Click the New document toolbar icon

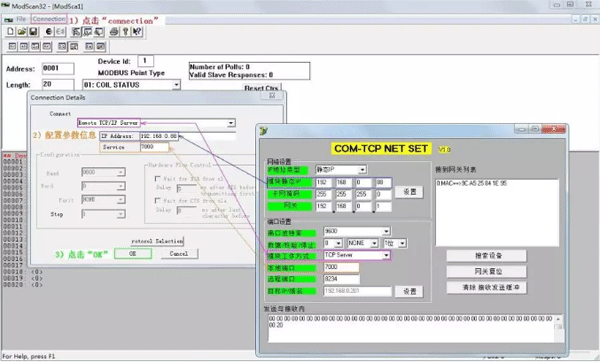point(10,32)
